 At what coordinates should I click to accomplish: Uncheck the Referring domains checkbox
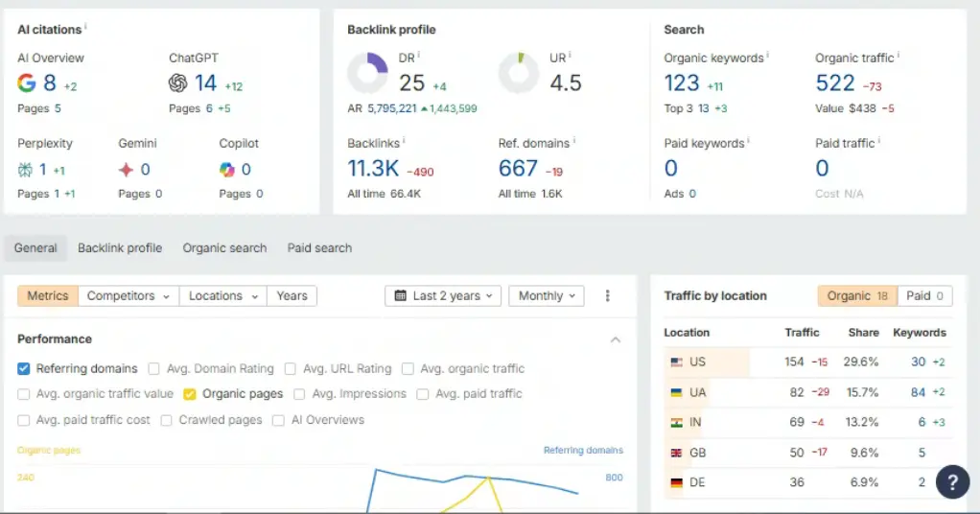tap(24, 368)
